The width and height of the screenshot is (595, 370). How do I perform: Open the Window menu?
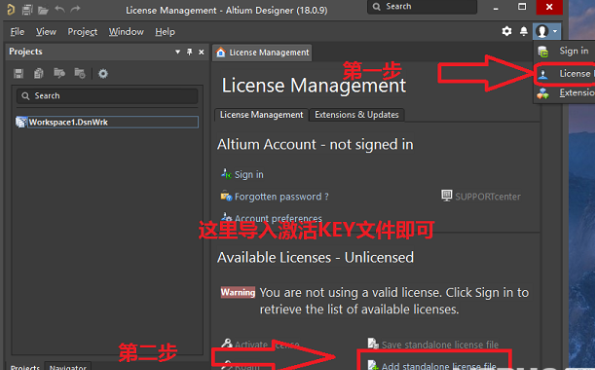pyautogui.click(x=126, y=32)
